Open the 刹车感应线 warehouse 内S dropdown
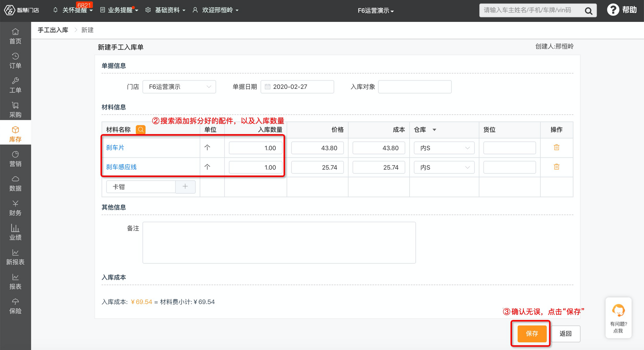 (x=444, y=167)
